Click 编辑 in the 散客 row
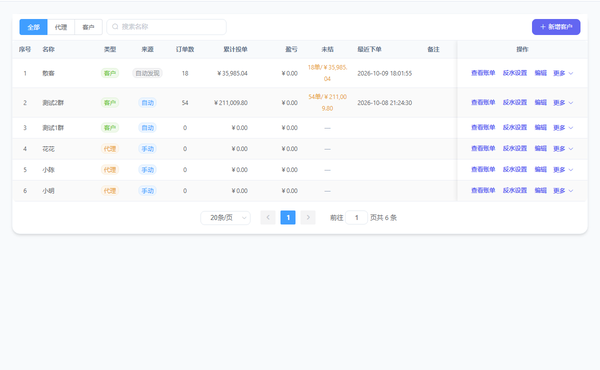This screenshot has height=370, width=600. tap(540, 73)
